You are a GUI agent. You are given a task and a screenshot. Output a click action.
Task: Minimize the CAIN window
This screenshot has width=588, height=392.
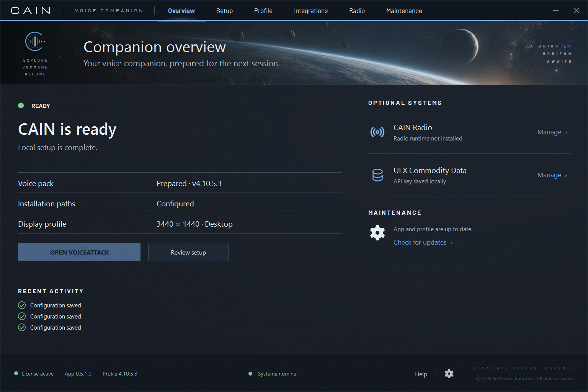[556, 11]
